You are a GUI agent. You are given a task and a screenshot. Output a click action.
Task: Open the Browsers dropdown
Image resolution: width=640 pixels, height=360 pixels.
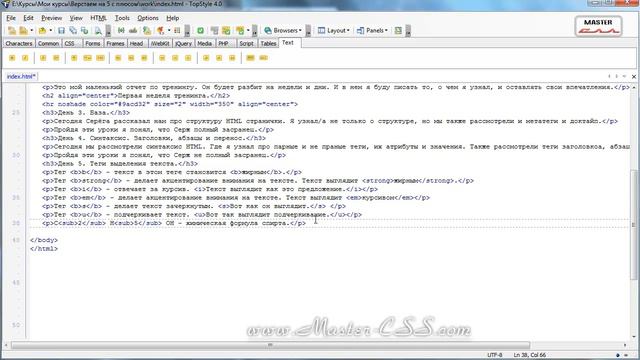point(283,31)
